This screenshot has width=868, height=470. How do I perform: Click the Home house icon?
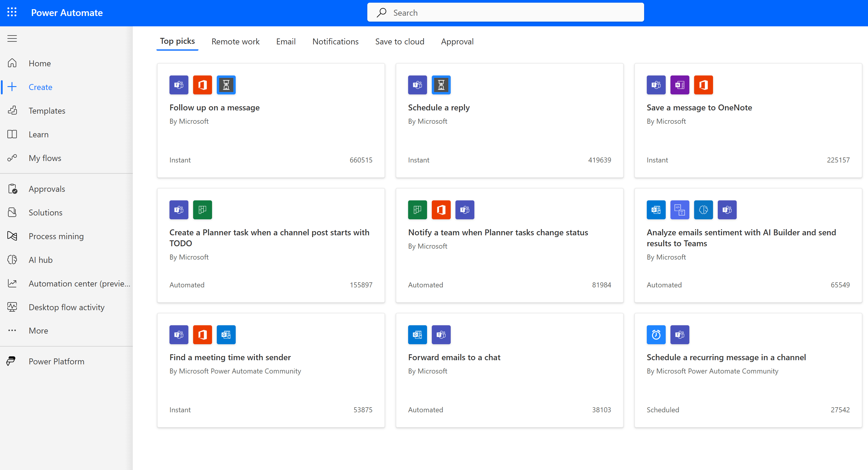click(12, 63)
